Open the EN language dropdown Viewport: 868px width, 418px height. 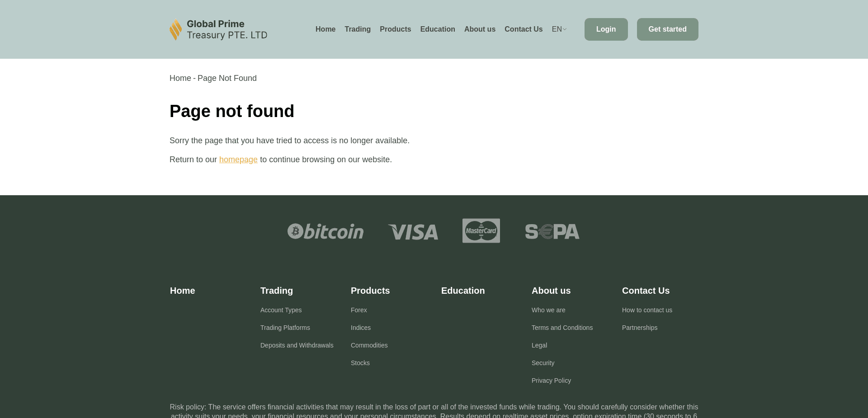(556, 29)
